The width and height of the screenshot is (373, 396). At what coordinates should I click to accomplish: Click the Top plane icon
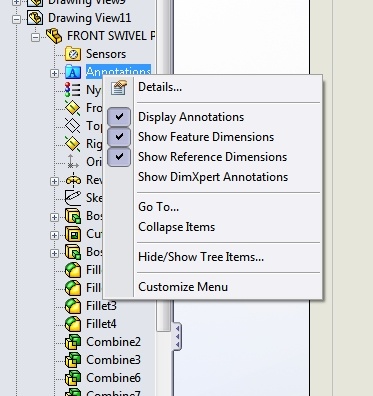(x=73, y=126)
